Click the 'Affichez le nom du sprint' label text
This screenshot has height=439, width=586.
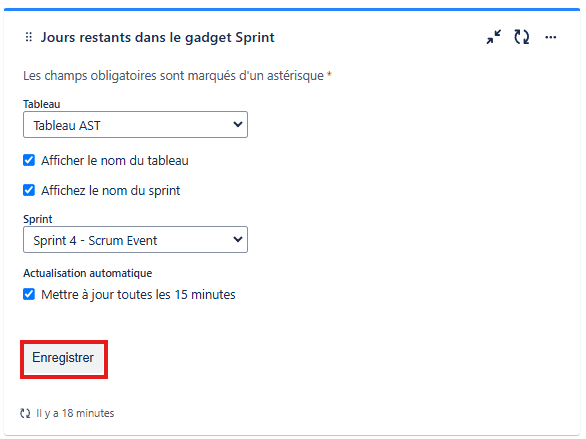(111, 191)
